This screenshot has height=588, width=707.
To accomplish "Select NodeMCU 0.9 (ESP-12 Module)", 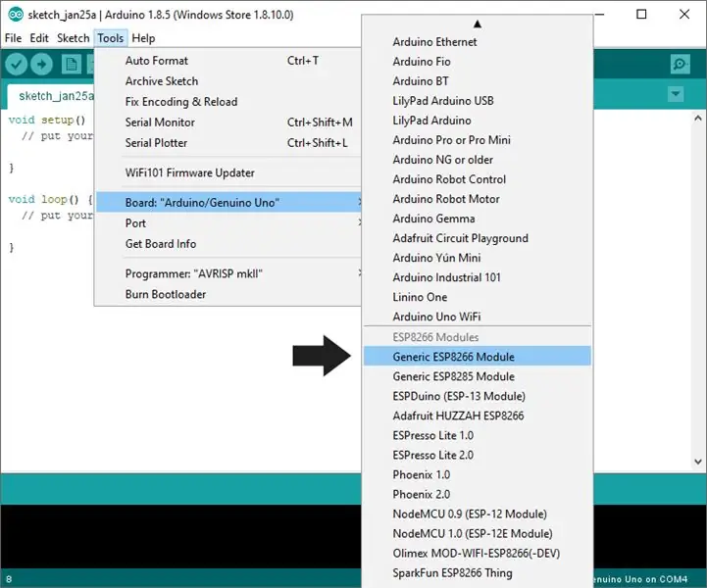I will [x=477, y=514].
